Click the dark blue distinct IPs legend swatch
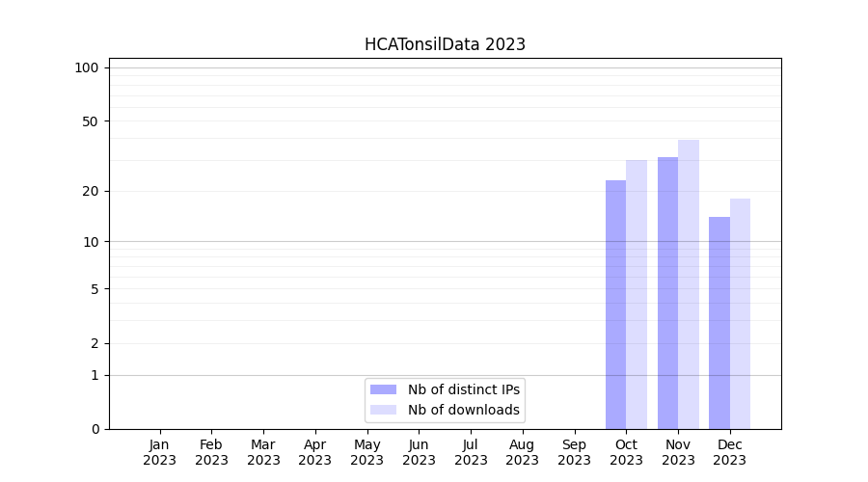 tap(383, 389)
